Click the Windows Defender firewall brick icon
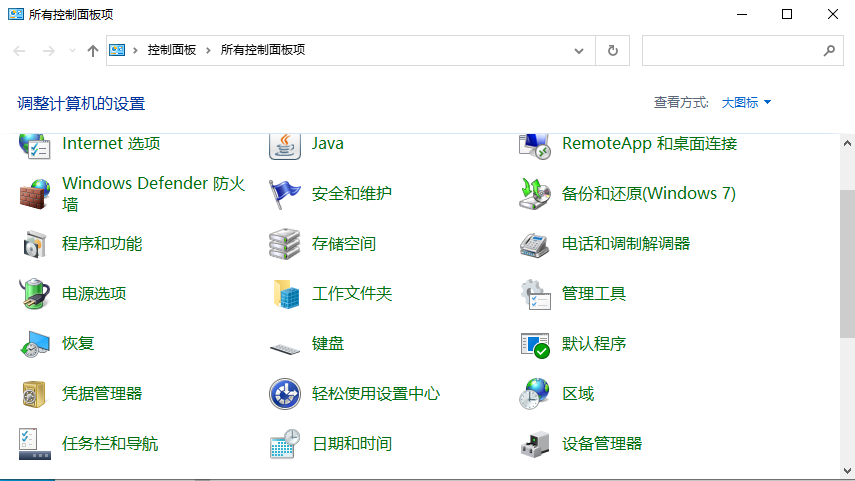The width and height of the screenshot is (855, 481). (34, 194)
